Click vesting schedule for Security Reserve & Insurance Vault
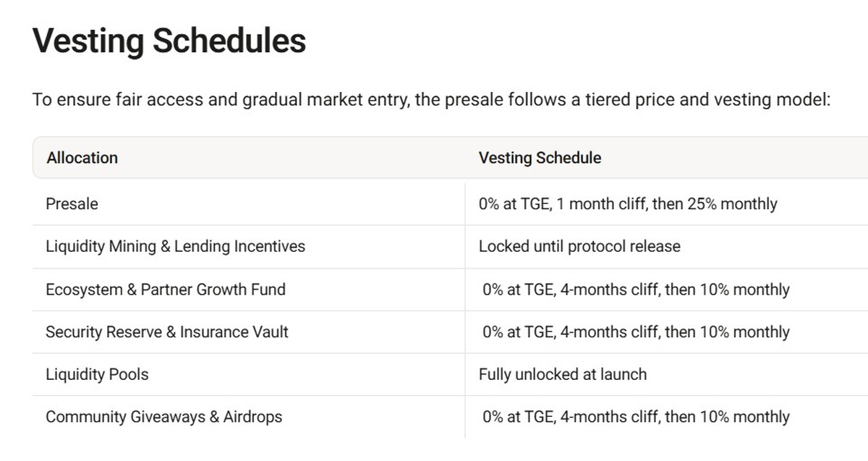 (636, 332)
